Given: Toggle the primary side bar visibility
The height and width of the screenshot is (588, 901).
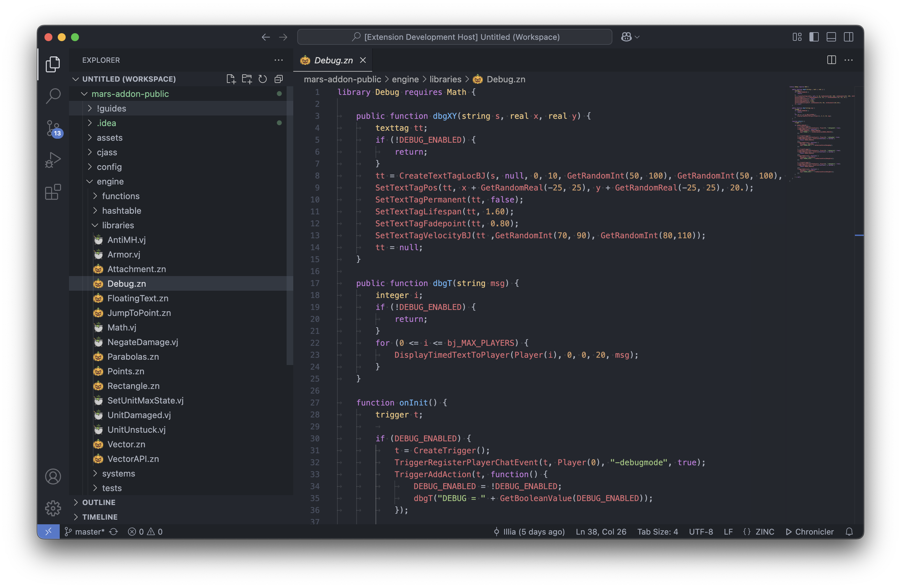Looking at the screenshot, I should (x=814, y=37).
